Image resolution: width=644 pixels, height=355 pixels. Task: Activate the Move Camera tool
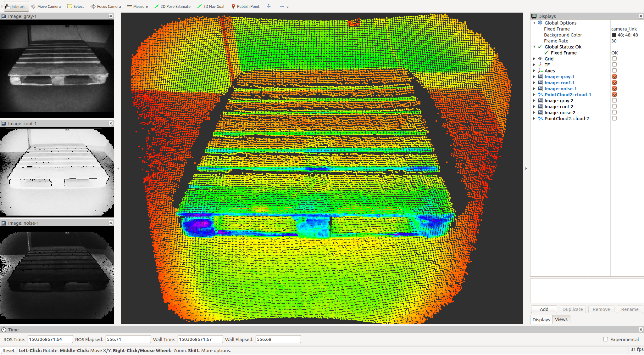46,6
